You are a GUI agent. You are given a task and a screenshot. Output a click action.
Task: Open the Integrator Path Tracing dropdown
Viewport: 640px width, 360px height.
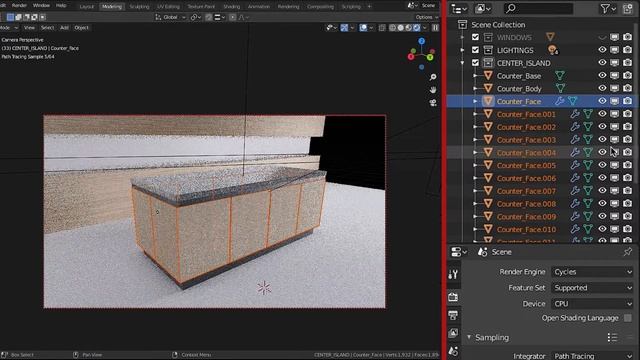point(593,356)
